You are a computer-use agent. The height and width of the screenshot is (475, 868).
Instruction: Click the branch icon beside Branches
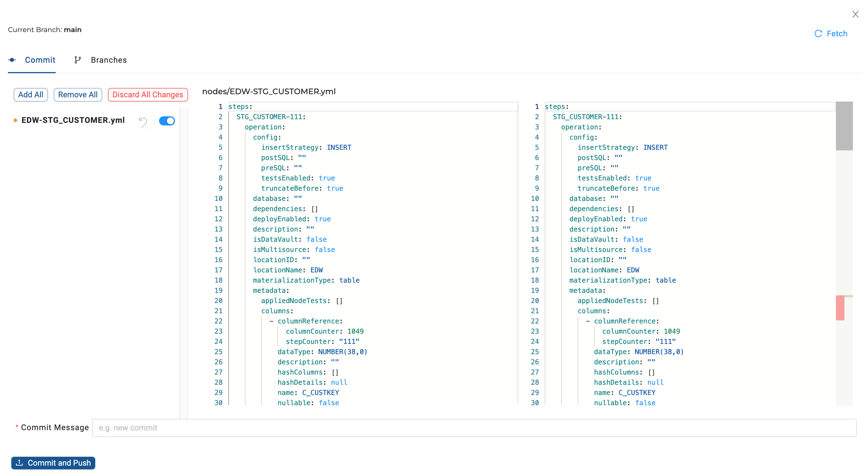click(x=78, y=60)
